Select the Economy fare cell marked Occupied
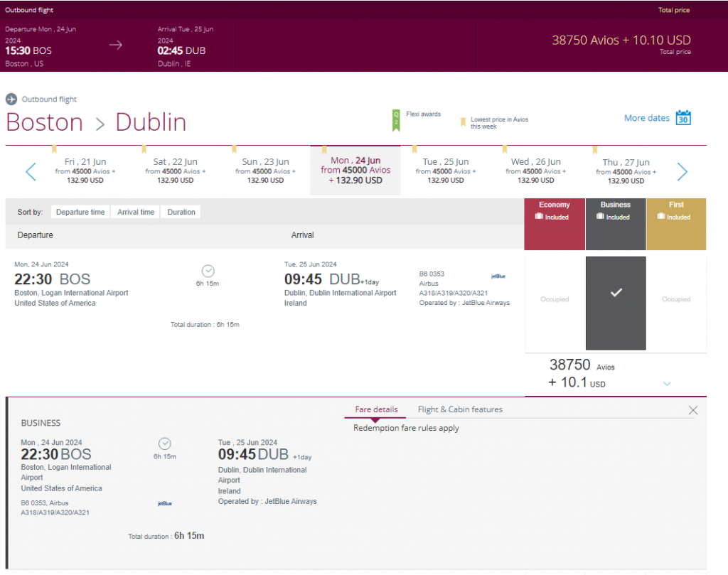 click(x=554, y=299)
